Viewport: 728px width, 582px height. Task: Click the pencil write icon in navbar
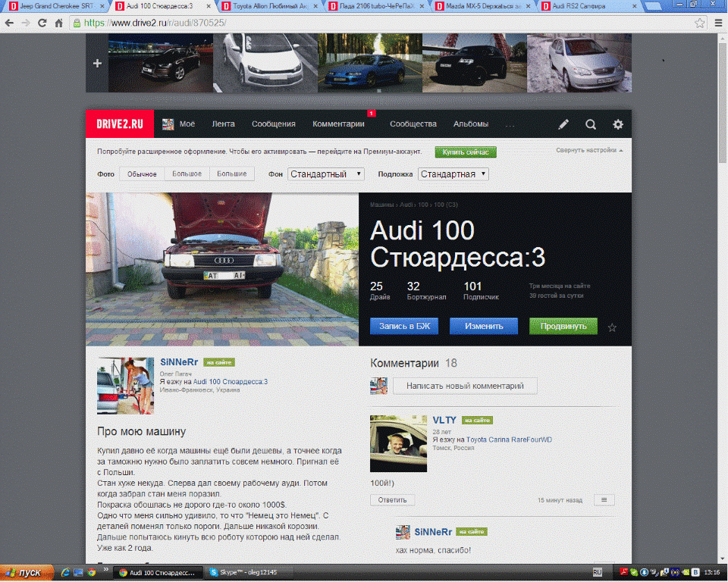point(563,124)
